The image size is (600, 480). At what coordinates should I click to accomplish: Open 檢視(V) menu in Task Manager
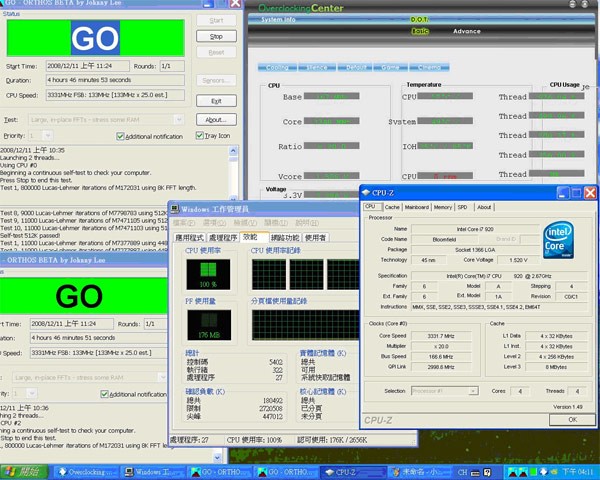pyautogui.click(x=245, y=223)
